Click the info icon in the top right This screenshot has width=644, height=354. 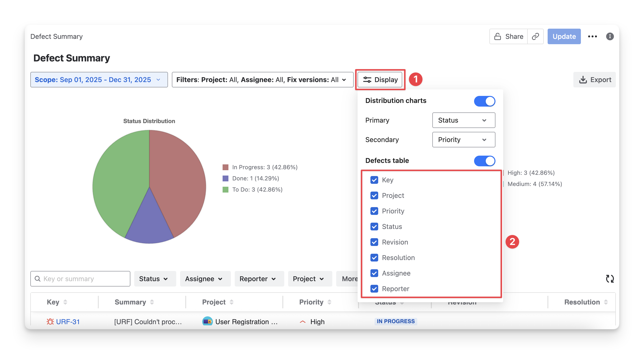(x=610, y=36)
